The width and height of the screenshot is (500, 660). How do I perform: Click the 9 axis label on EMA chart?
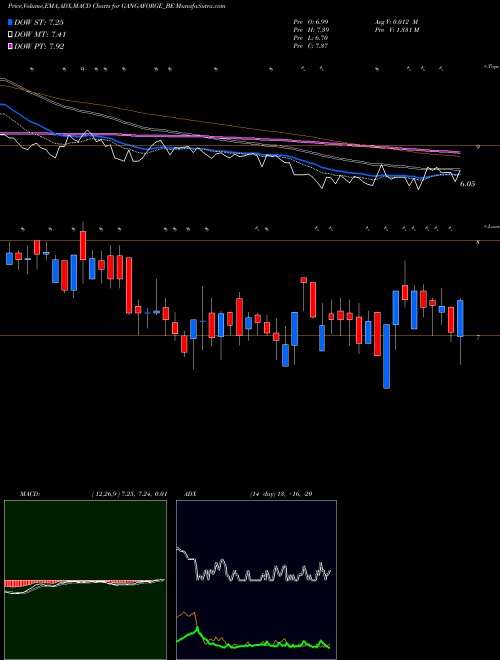coord(478,147)
